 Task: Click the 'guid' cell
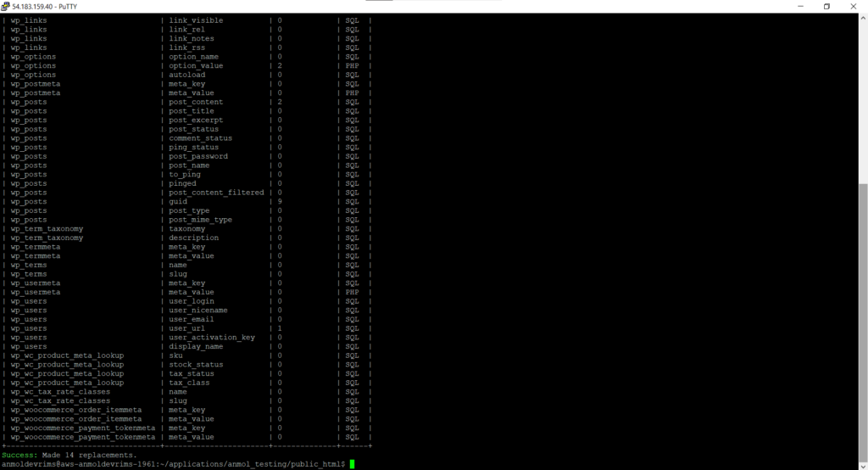coord(178,202)
